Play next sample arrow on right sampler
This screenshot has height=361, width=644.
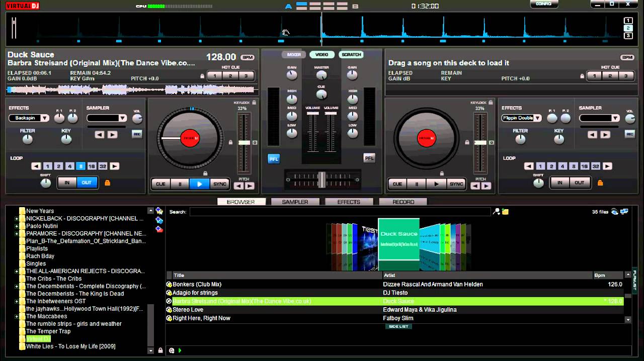[x=605, y=134]
